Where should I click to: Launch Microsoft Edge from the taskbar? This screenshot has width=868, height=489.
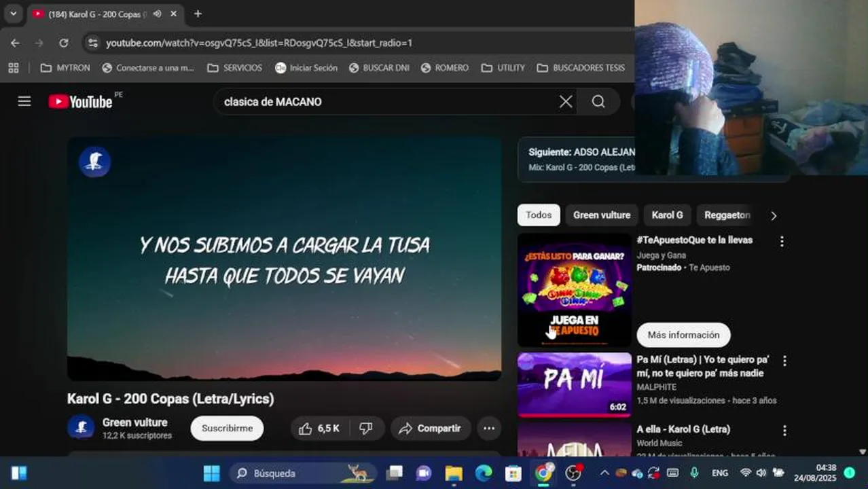484,473
